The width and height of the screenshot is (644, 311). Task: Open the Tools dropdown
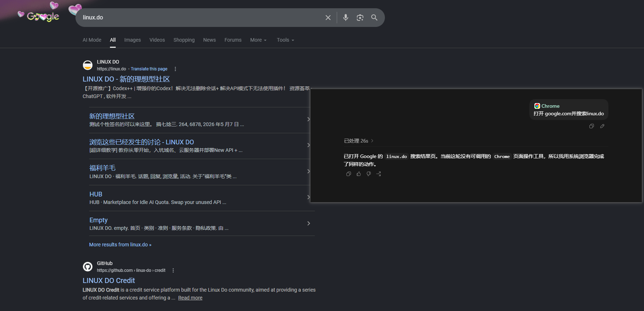[285, 40]
